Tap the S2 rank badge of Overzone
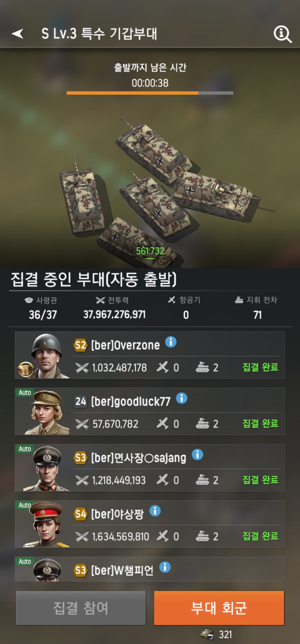The height and width of the screenshot is (644, 300). tap(81, 345)
